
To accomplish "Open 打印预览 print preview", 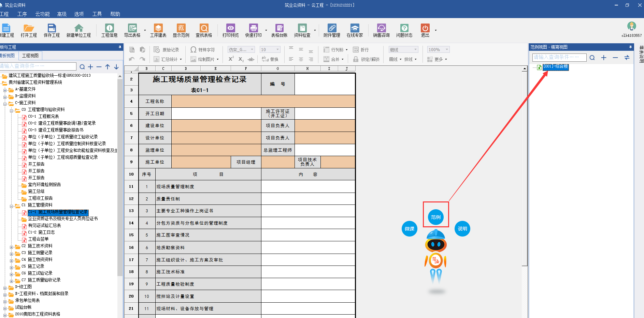I will click(x=230, y=28).
